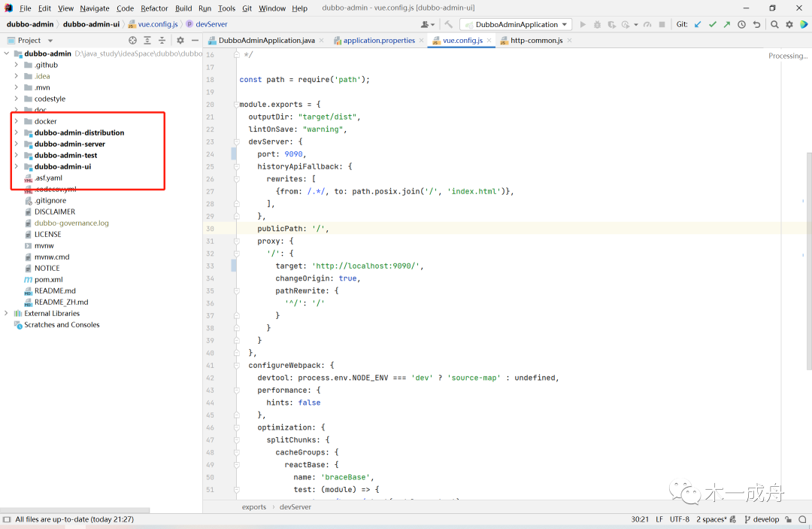Switch to DubboAdminApplication.java tab
812x529 pixels.
point(266,41)
